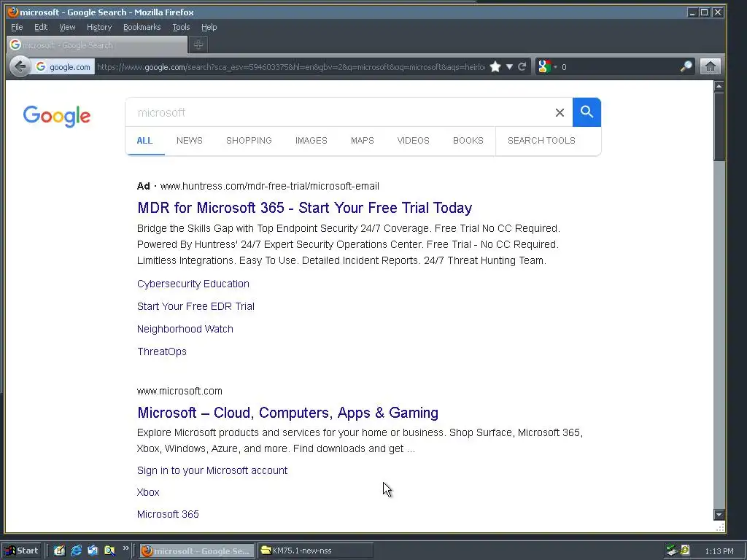Launch Internet Explorer from quick launch
The image size is (747, 560).
tap(76, 551)
